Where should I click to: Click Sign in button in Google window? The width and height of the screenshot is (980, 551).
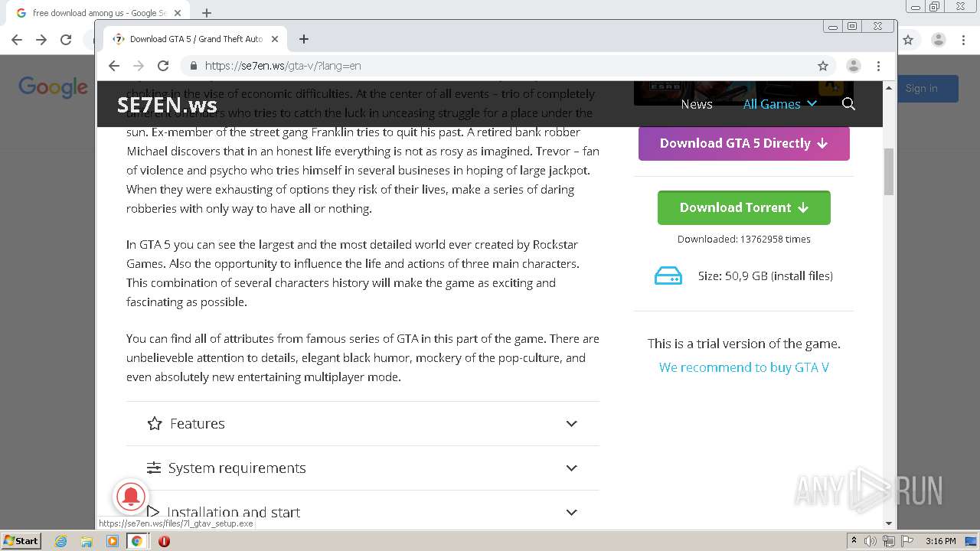921,89
